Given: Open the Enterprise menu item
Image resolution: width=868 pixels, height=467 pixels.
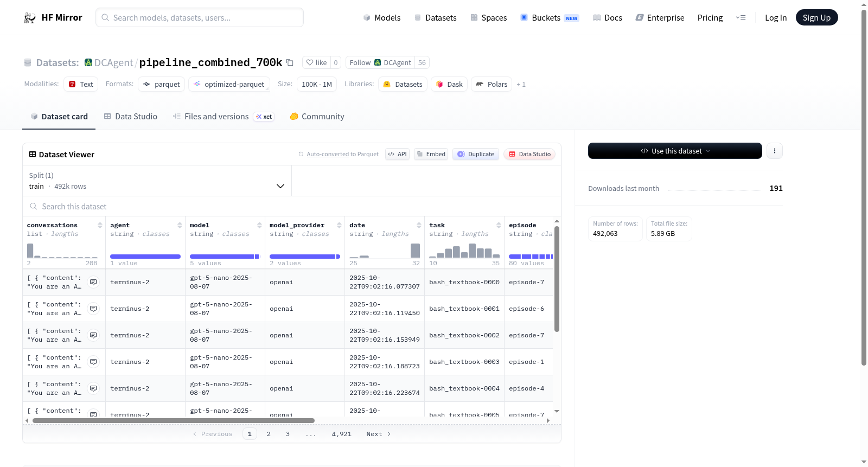Looking at the screenshot, I should tap(660, 18).
